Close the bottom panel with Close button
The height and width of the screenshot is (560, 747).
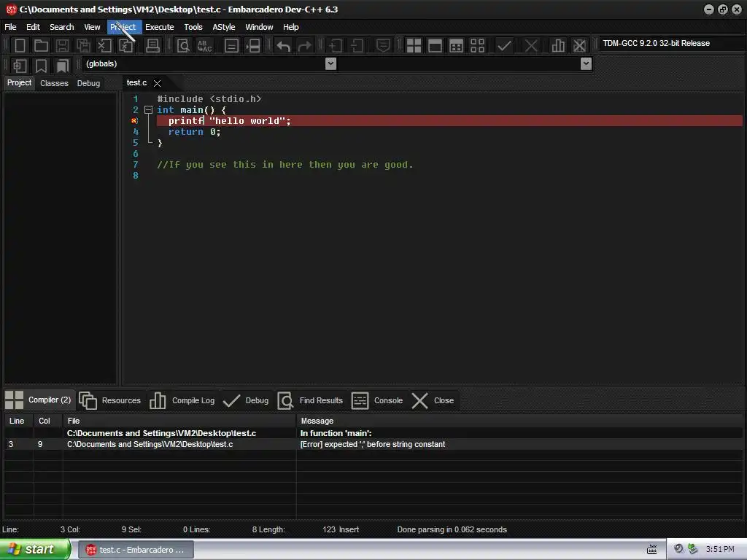[433, 400]
